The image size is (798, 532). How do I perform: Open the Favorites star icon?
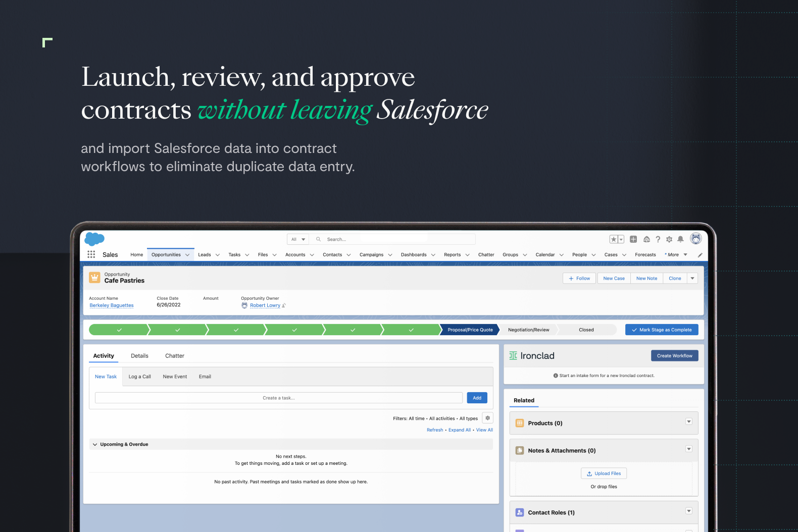point(614,239)
